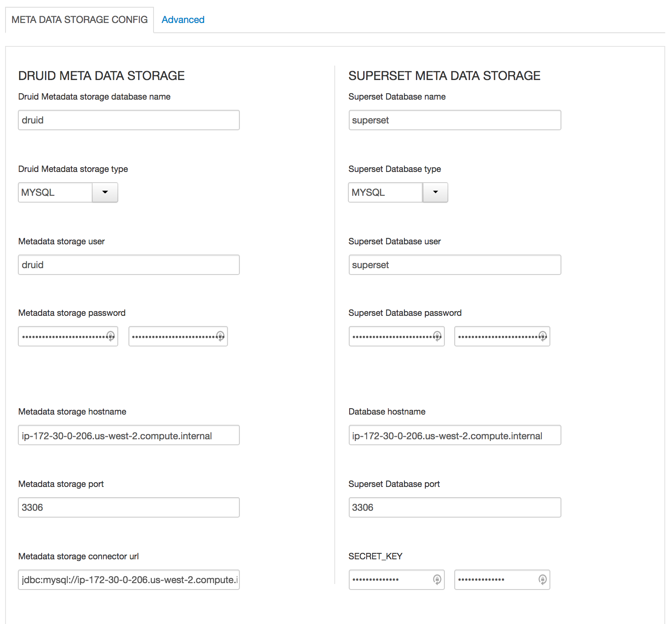
Task: Click the Metadata storage port label
Action: (61, 484)
